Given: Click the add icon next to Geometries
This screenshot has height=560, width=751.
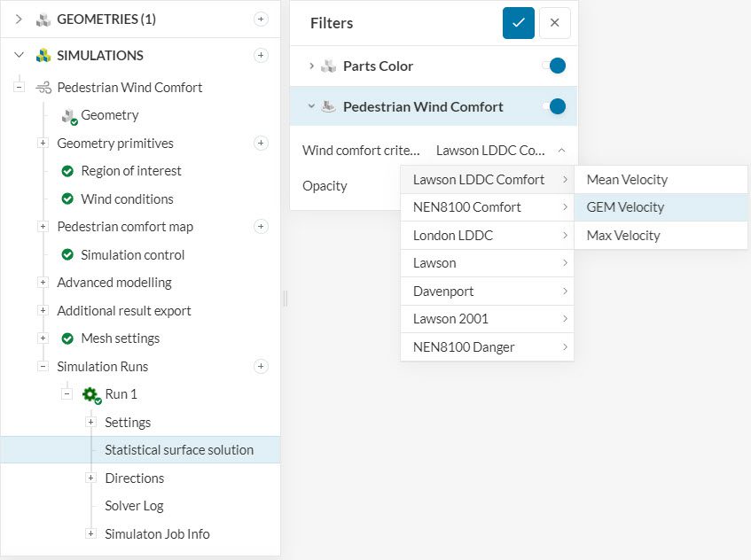Looking at the screenshot, I should coord(261,19).
